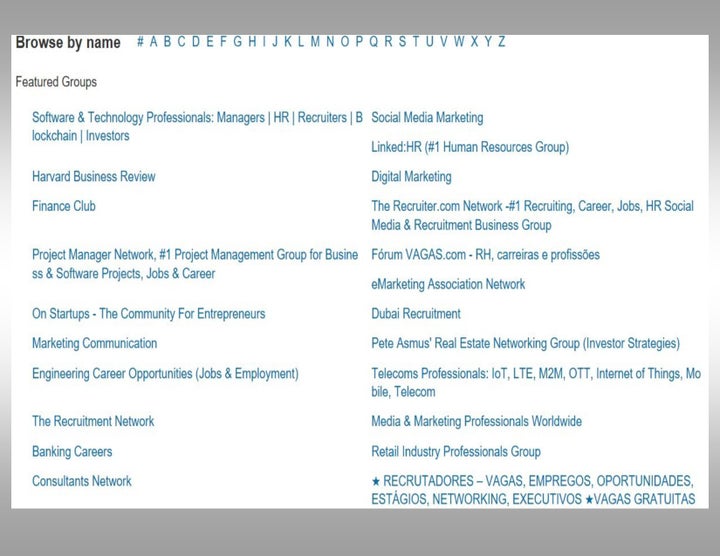Browse groups starting with letter R

pos(388,42)
